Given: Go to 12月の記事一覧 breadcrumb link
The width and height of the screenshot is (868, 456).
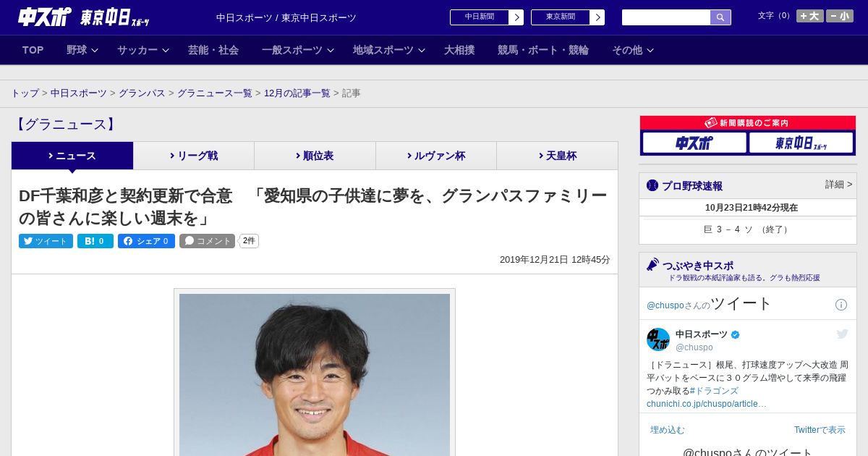Looking at the screenshot, I should 297,93.
